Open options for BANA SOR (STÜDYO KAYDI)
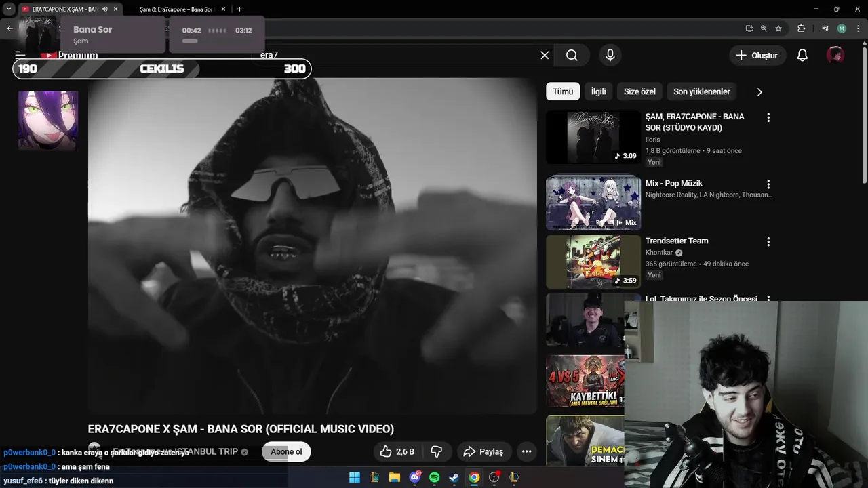Viewport: 868px width, 488px height. click(x=768, y=117)
